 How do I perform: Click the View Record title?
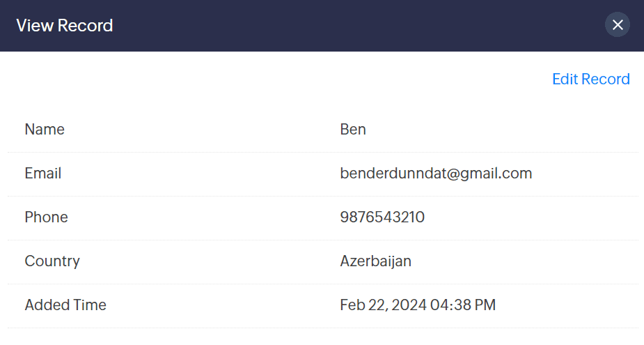coord(65,26)
